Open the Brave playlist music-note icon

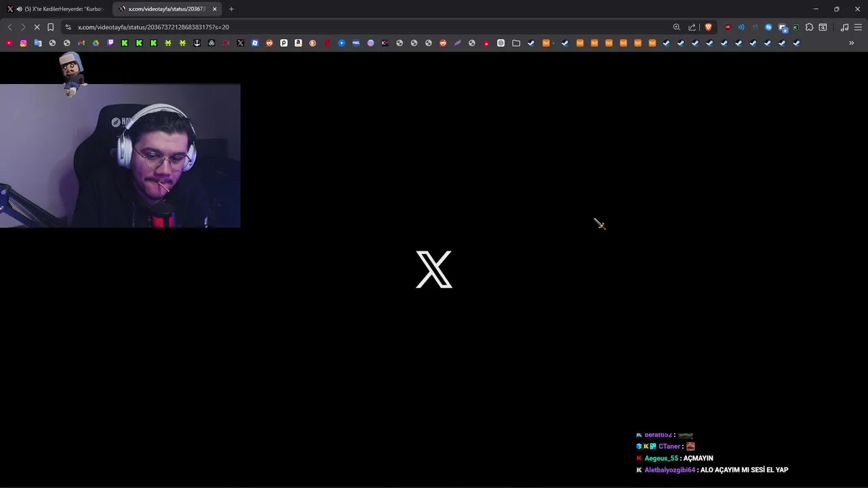tap(844, 27)
